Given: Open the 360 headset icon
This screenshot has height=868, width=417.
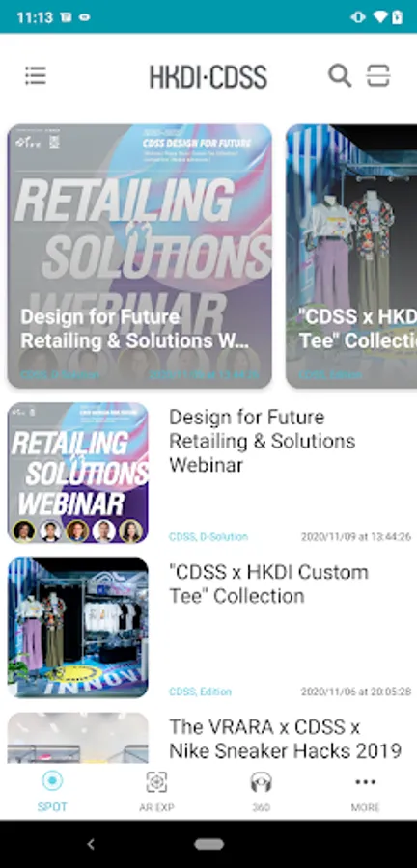Looking at the screenshot, I should pos(261,781).
